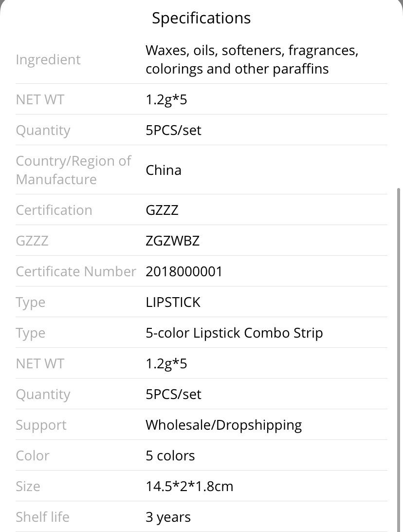Select the 5 colors value
This screenshot has width=403, height=532.
(170, 456)
